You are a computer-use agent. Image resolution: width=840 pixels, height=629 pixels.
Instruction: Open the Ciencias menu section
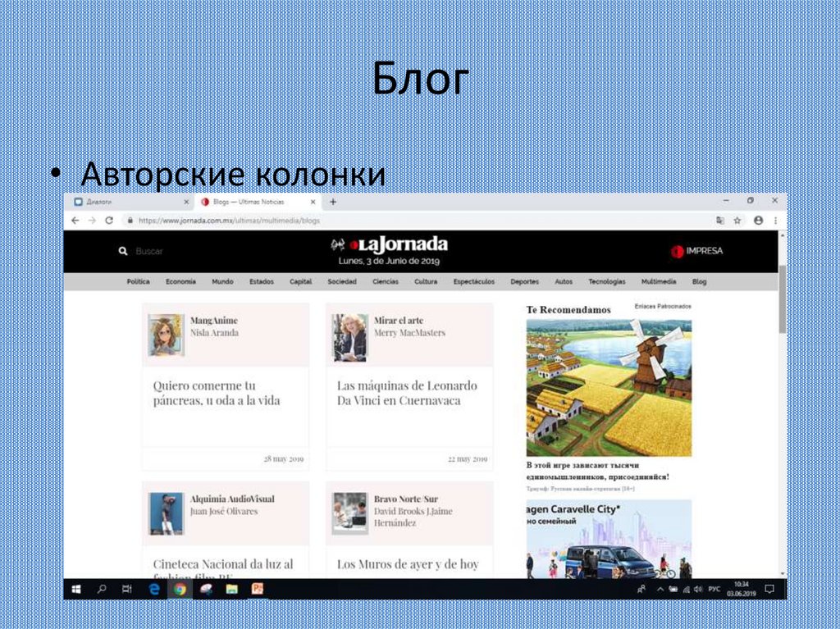pyautogui.click(x=386, y=281)
